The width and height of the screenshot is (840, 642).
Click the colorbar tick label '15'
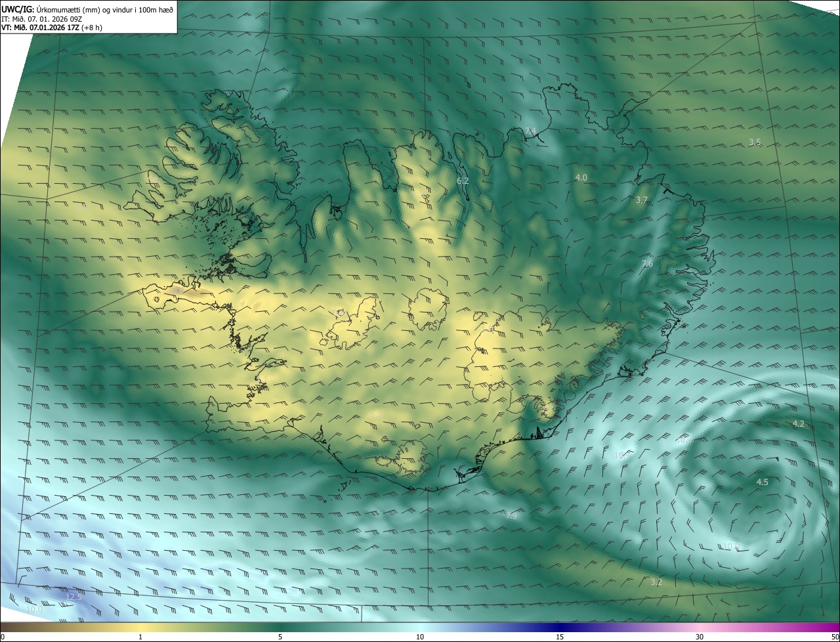pyautogui.click(x=560, y=637)
